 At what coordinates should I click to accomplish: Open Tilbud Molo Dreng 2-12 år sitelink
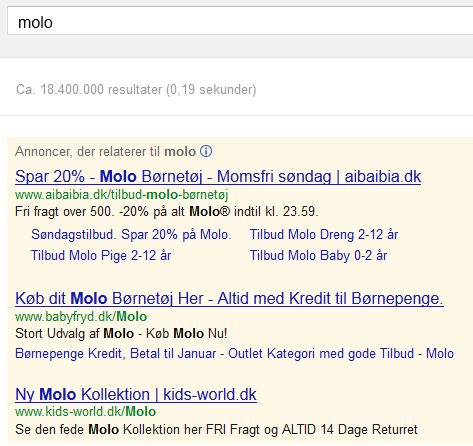(324, 235)
